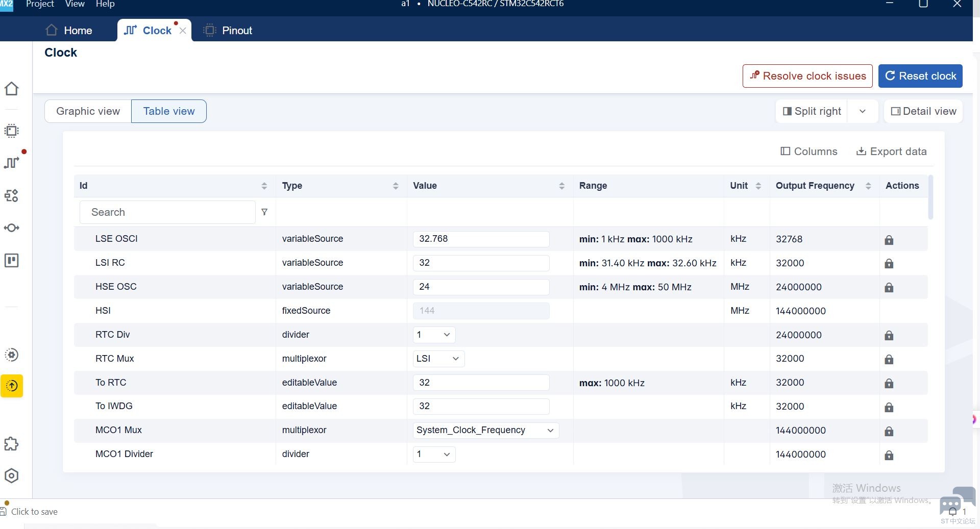This screenshot has height=529, width=980.
Task: Click Export data download button
Action: (x=891, y=152)
